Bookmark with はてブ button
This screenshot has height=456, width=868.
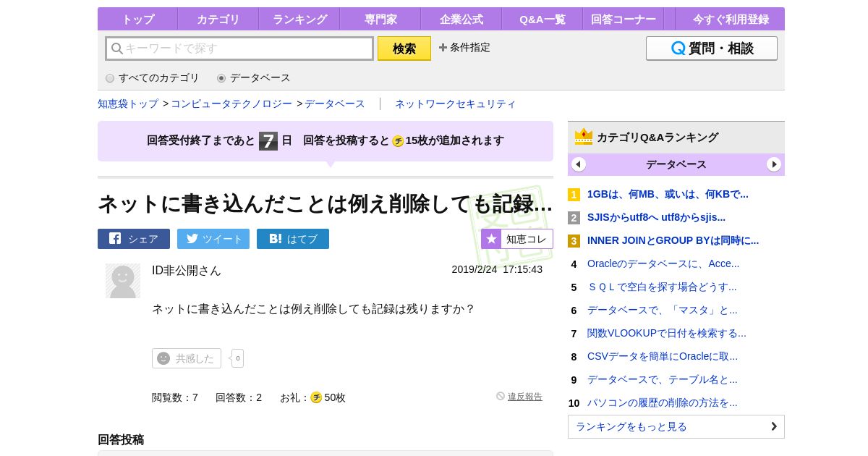(293, 239)
